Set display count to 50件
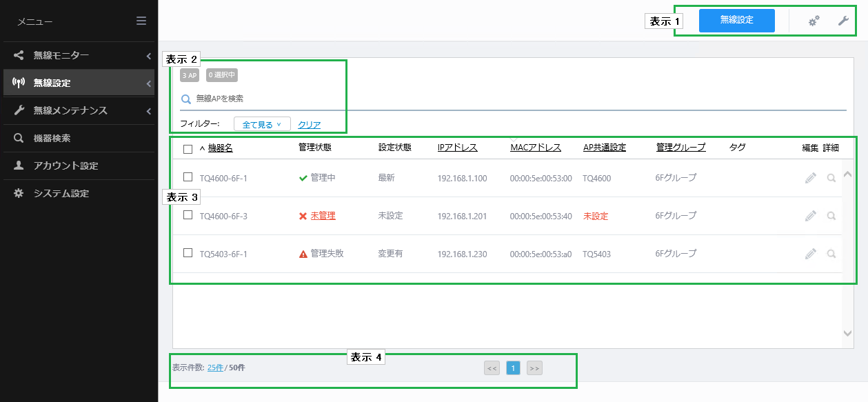 tap(236, 368)
